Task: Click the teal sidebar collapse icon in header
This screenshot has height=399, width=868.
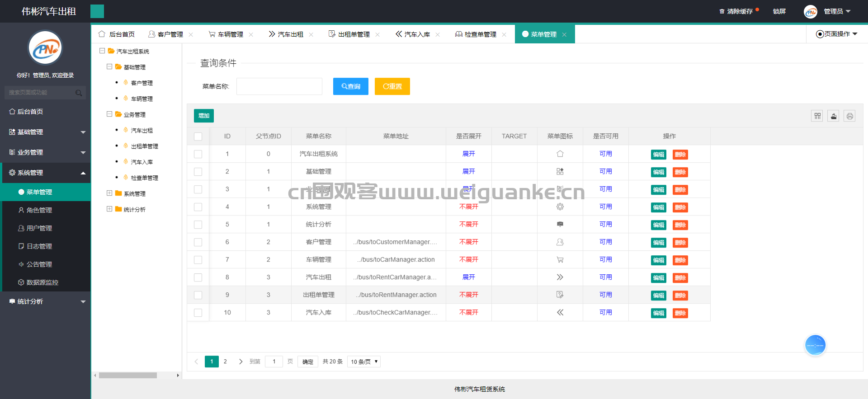Action: click(97, 11)
